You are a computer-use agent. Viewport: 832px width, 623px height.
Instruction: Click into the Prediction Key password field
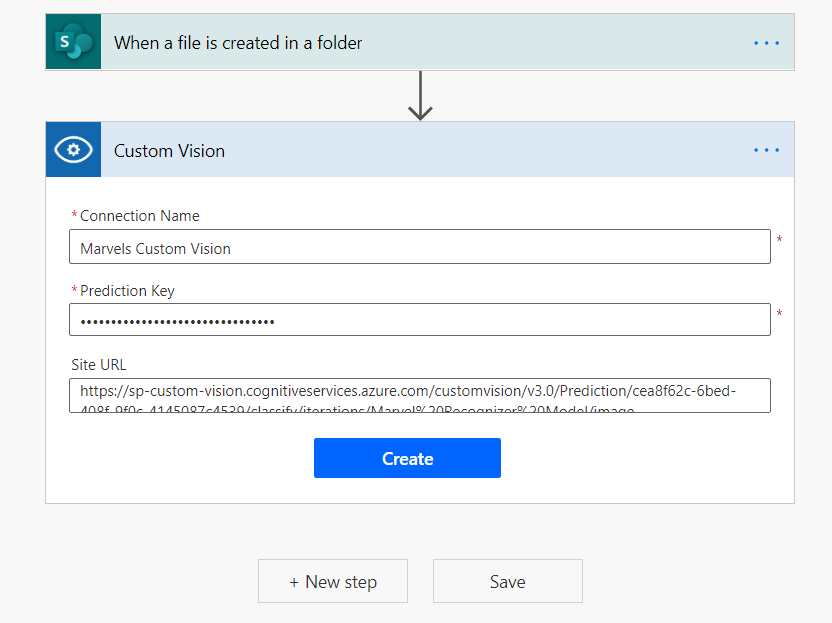click(420, 320)
